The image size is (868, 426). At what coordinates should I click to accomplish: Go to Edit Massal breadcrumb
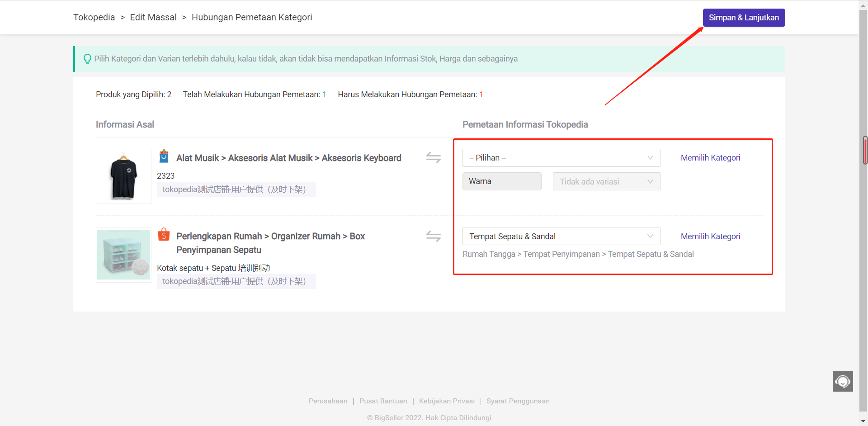pos(153,17)
